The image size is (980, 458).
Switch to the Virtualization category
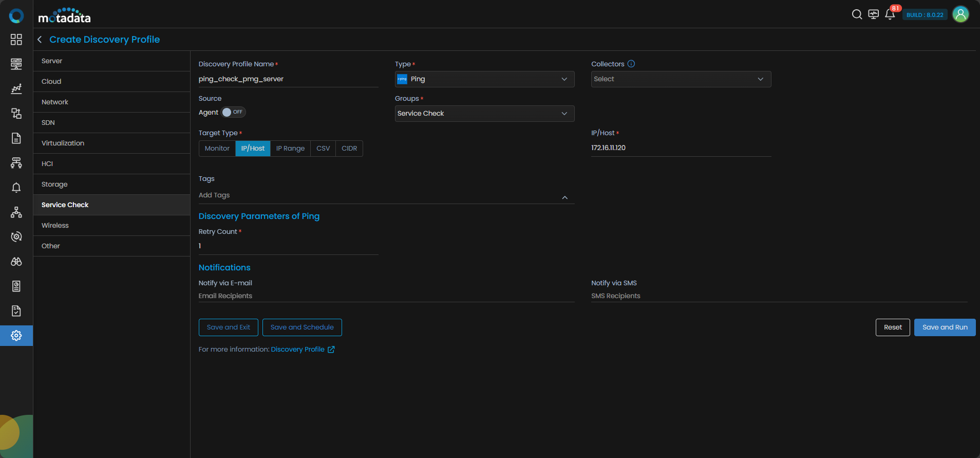63,143
